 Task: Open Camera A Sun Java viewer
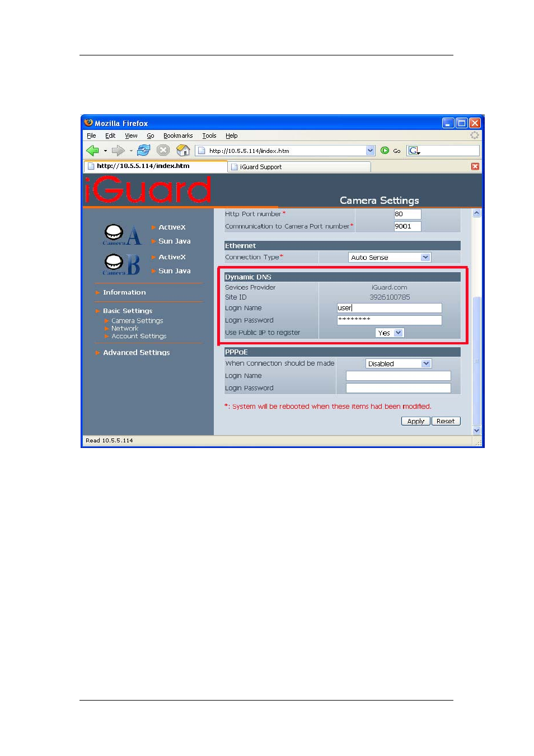click(175, 241)
